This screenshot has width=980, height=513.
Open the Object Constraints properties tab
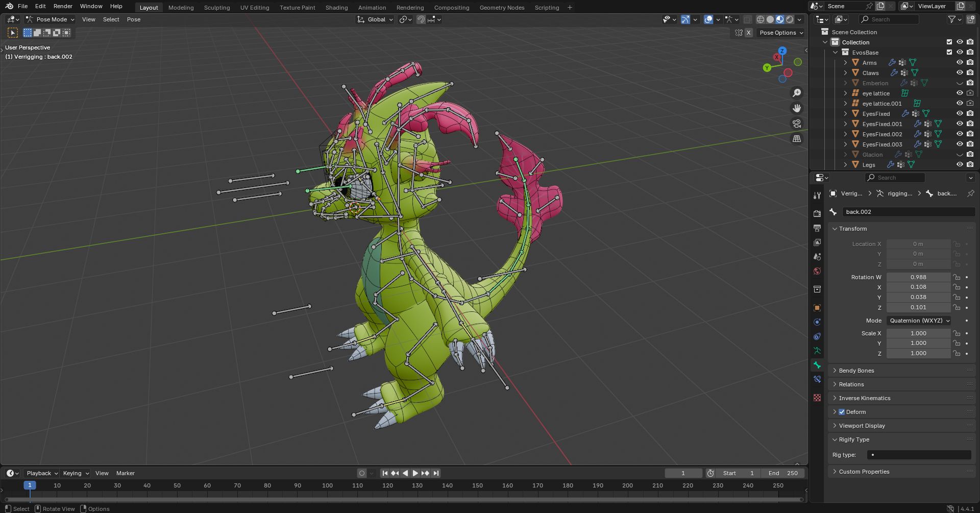point(817,336)
